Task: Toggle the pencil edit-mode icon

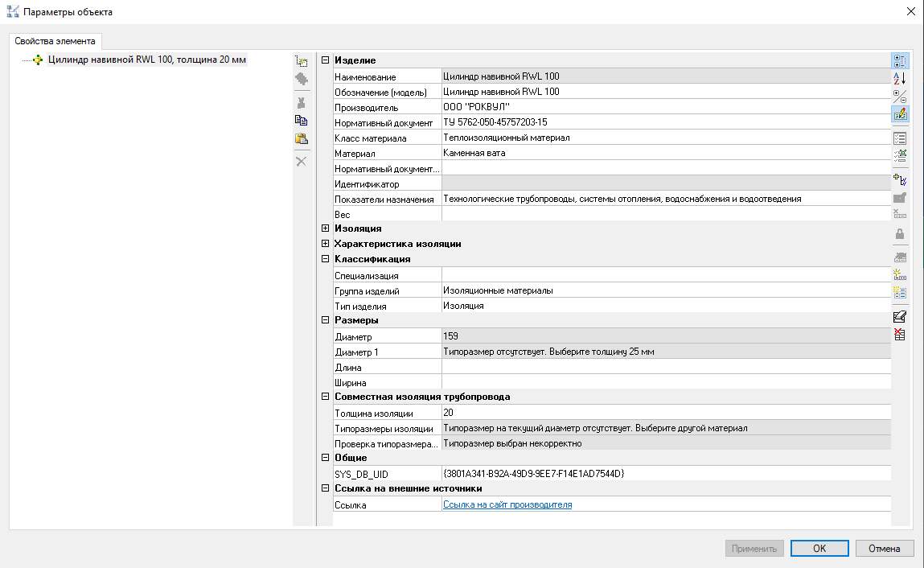Action: click(900, 113)
